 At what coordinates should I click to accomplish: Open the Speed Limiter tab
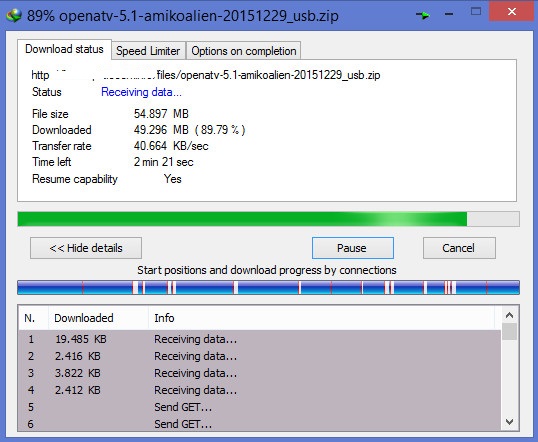click(148, 51)
